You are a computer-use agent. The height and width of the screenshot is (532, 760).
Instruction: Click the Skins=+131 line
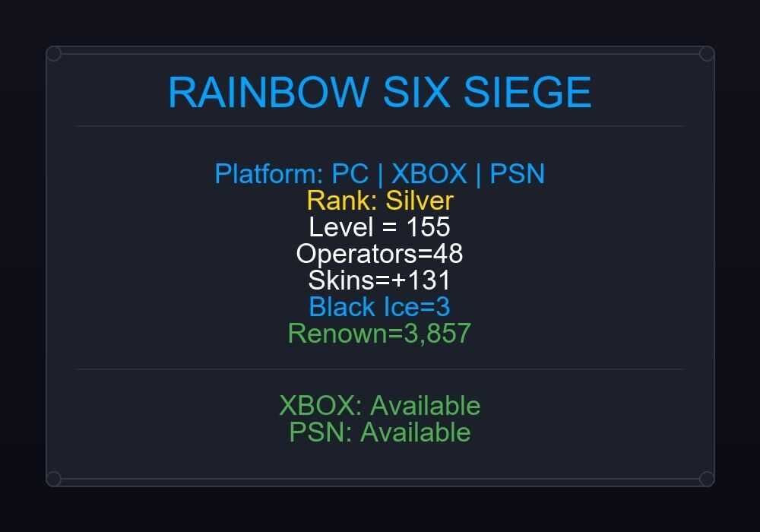379,280
